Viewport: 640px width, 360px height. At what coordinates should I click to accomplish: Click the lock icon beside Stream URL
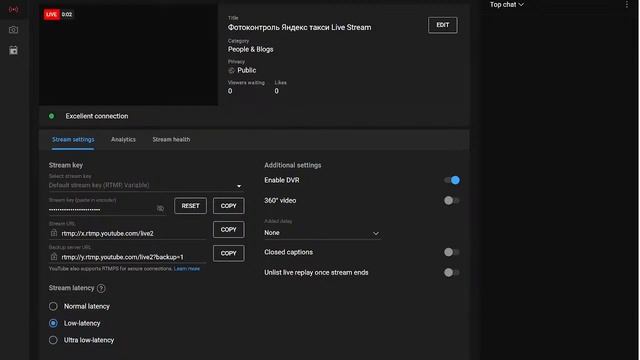coord(53,233)
